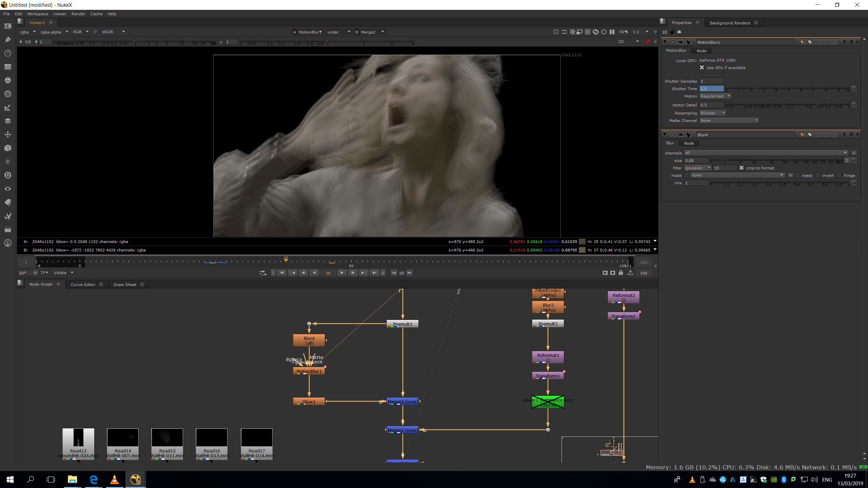Enable the invert mask checkbox
The width and height of the screenshot is (868, 488).
(x=818, y=176)
